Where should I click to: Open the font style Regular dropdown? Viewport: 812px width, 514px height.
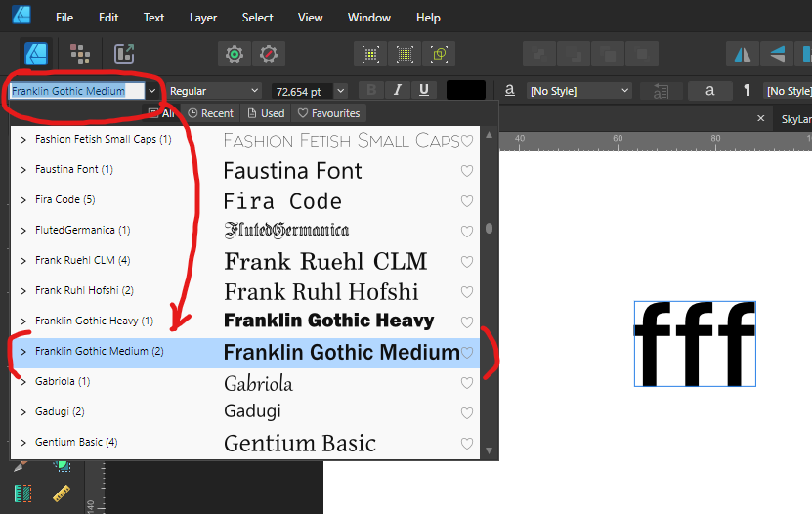(214, 91)
